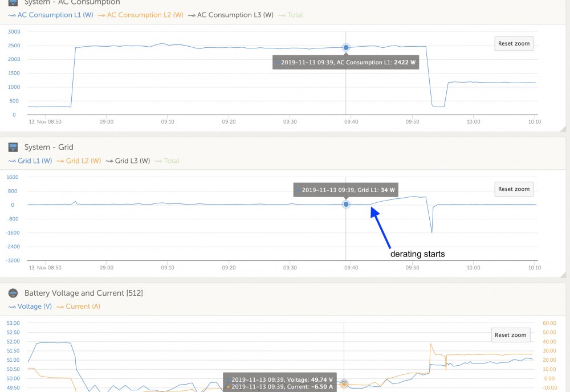The width and height of the screenshot is (570, 392).
Task: Click the -1600 value on Grid y-axis
Action: click(13, 233)
